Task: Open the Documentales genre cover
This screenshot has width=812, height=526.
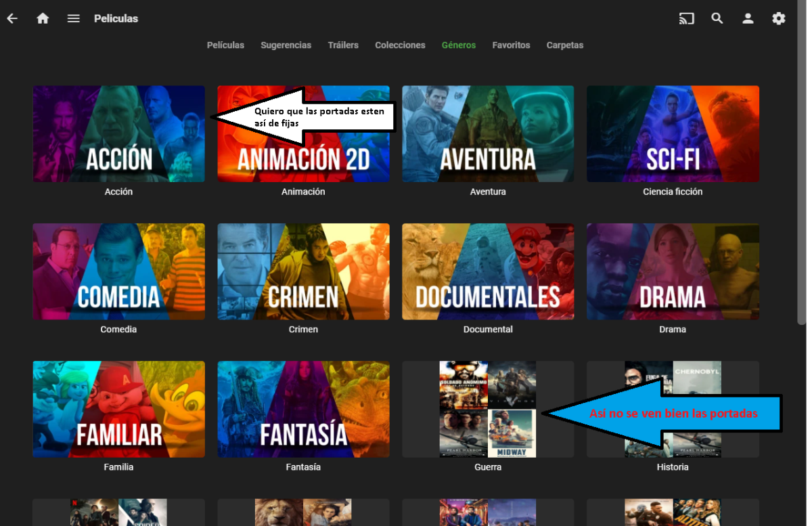Action: pyautogui.click(x=488, y=271)
